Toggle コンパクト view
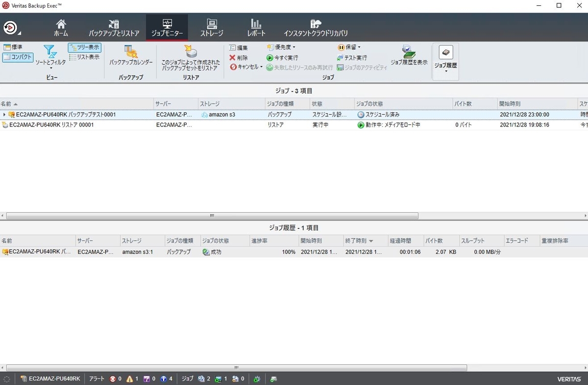588x385 pixels. [18, 57]
